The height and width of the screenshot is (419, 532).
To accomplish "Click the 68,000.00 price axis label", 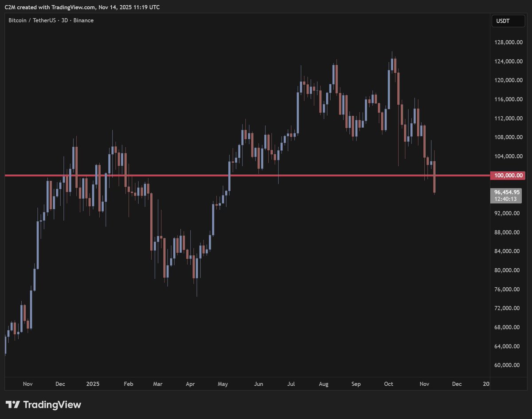I will coord(508,327).
